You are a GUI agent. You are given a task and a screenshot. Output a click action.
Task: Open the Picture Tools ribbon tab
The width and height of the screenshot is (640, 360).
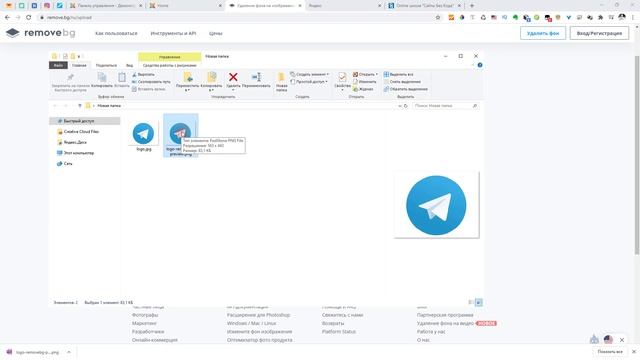(169, 65)
